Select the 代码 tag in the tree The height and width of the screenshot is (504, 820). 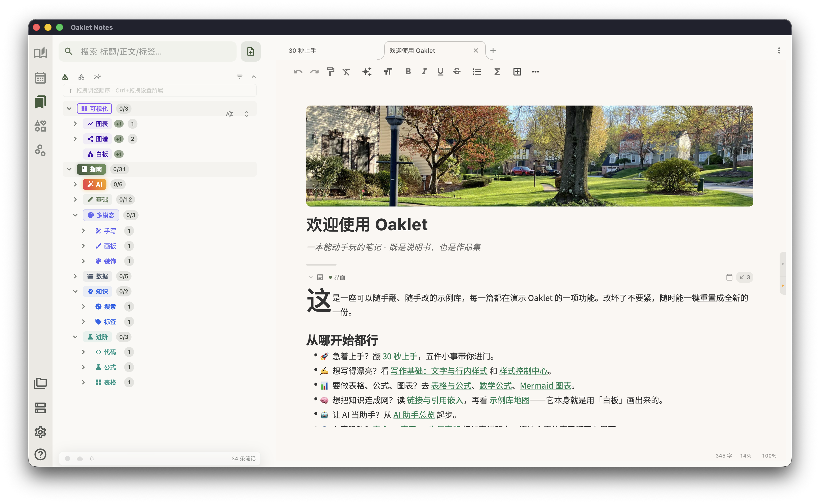pos(106,352)
